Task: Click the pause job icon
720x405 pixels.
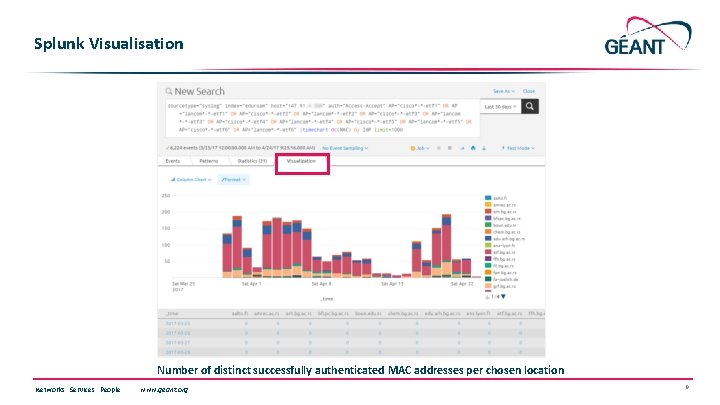Action: pyautogui.click(x=439, y=148)
